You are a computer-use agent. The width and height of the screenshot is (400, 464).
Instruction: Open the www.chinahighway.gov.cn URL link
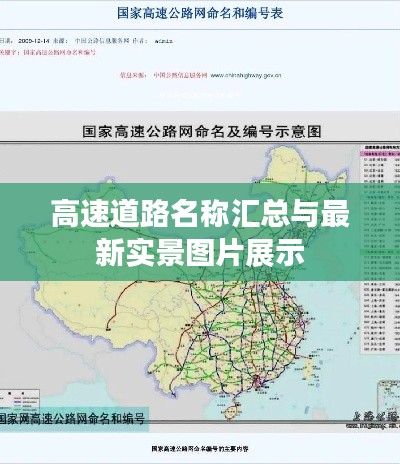tap(246, 75)
